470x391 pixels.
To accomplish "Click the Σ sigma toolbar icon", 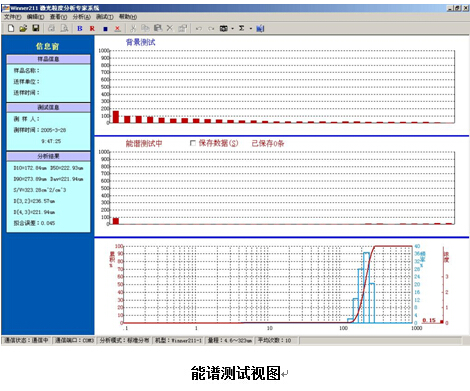I will pyautogui.click(x=242, y=29).
